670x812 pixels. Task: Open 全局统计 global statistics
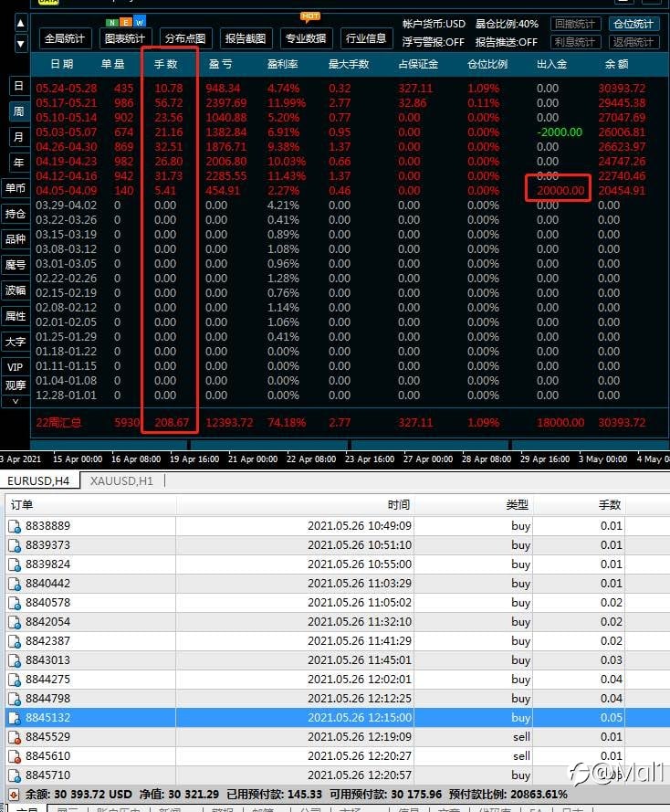[x=65, y=39]
